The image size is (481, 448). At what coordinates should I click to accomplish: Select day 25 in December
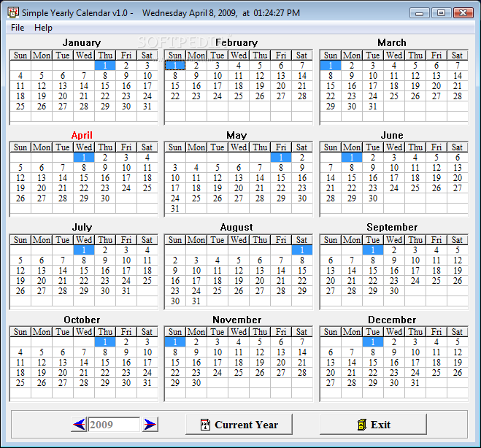click(436, 373)
